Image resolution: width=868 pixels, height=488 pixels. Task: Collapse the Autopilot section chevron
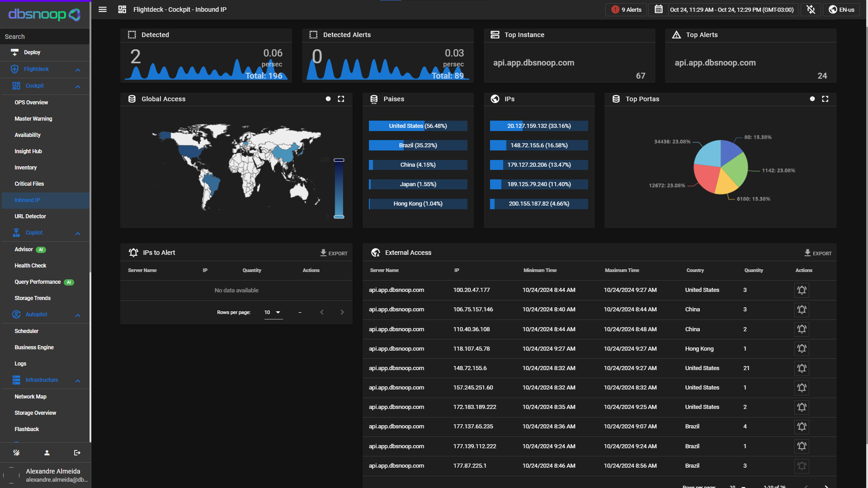(78, 315)
